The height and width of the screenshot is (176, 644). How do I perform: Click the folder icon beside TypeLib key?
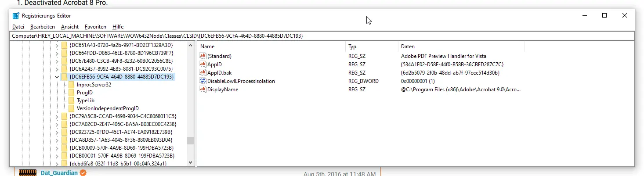pos(72,101)
